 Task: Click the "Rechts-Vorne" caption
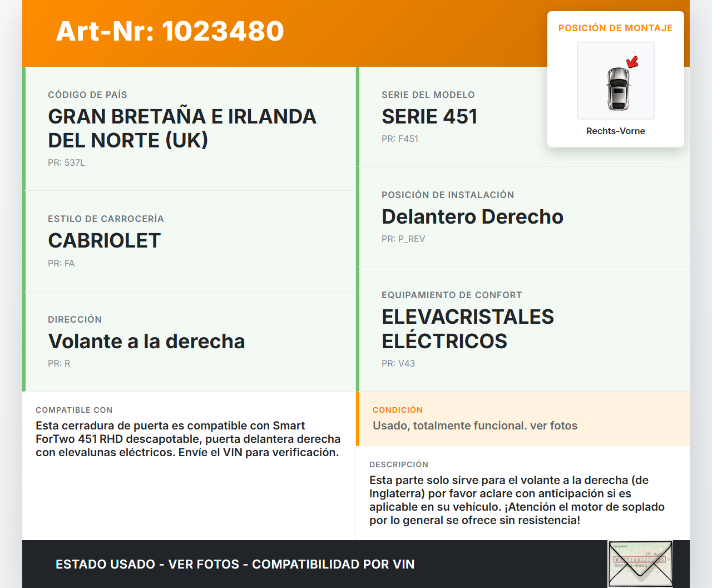coord(616,131)
